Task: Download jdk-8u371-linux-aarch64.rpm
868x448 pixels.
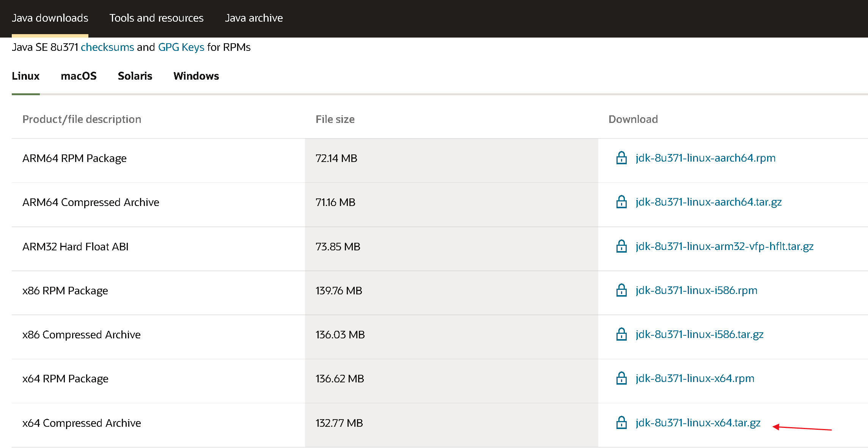Action: [x=706, y=158]
